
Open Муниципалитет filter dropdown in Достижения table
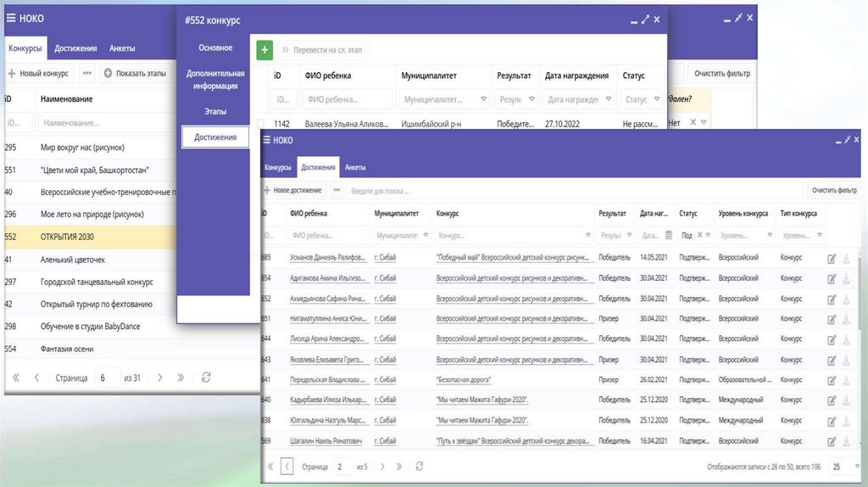[426, 235]
